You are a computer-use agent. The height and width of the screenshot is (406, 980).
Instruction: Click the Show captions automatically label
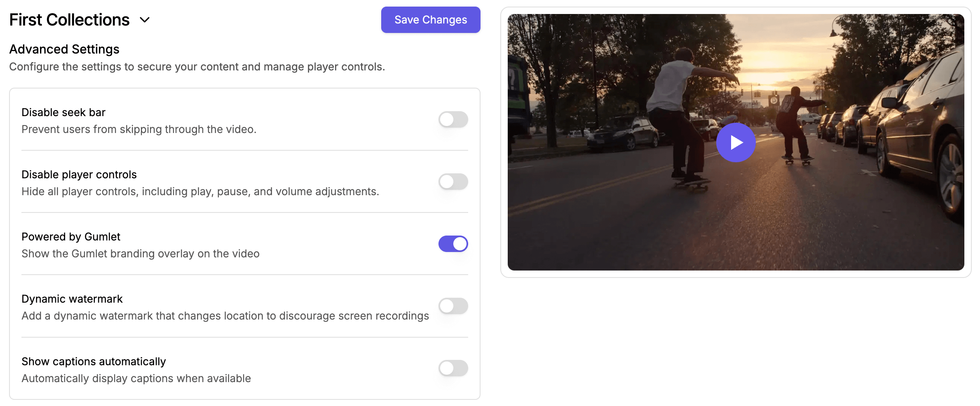coord(94,362)
